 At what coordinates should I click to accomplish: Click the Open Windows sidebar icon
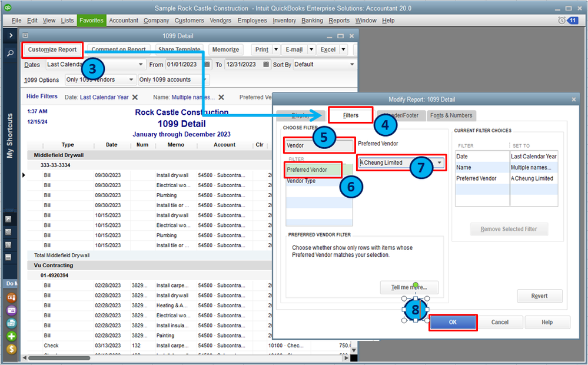[8, 257]
